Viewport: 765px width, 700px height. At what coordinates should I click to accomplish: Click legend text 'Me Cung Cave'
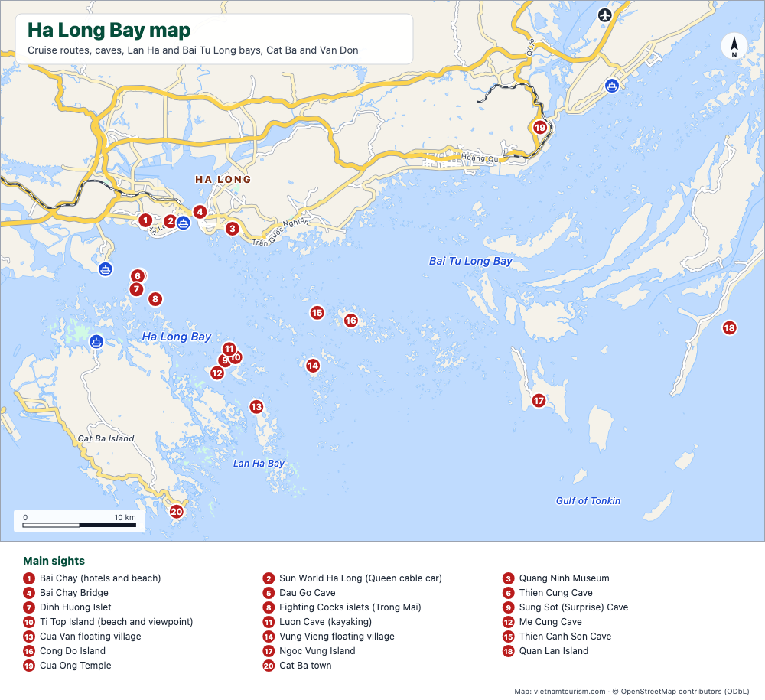pos(550,622)
